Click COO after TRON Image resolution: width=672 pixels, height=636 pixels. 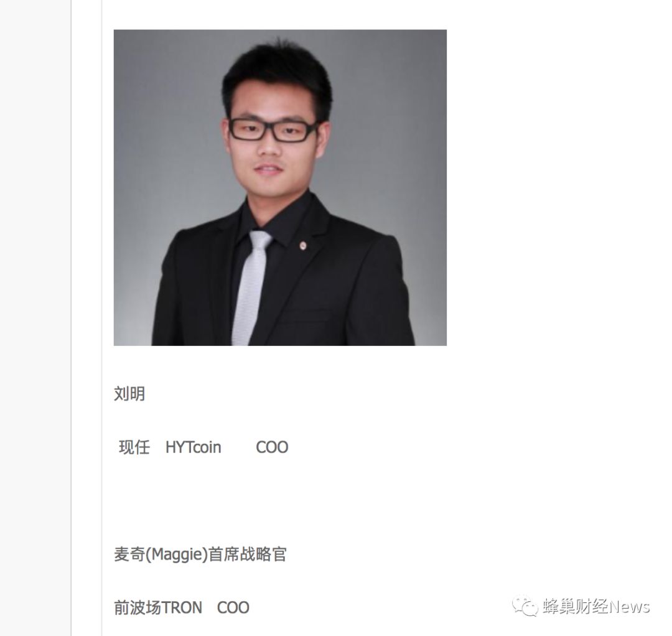coord(233,608)
